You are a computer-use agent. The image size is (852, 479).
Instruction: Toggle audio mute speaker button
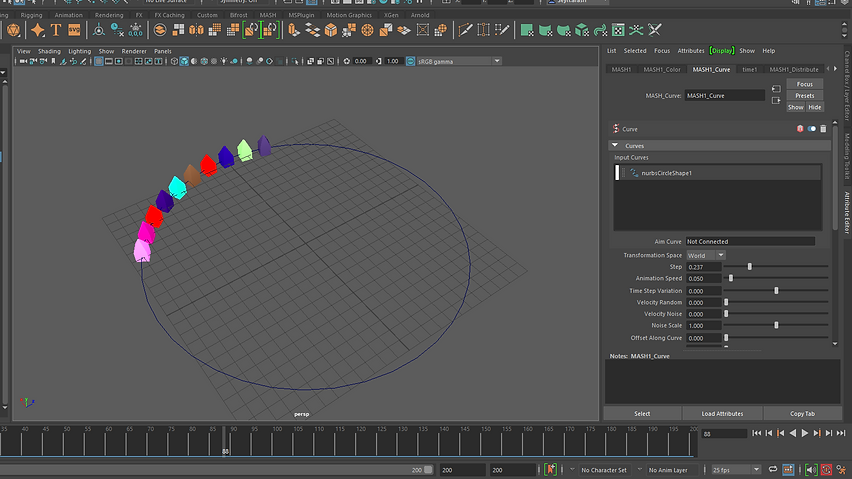tap(811, 470)
